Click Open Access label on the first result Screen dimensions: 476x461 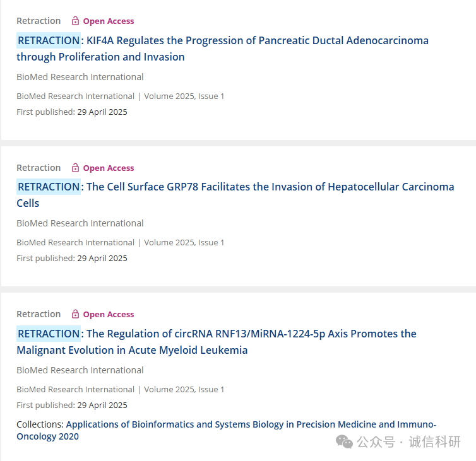coord(109,21)
